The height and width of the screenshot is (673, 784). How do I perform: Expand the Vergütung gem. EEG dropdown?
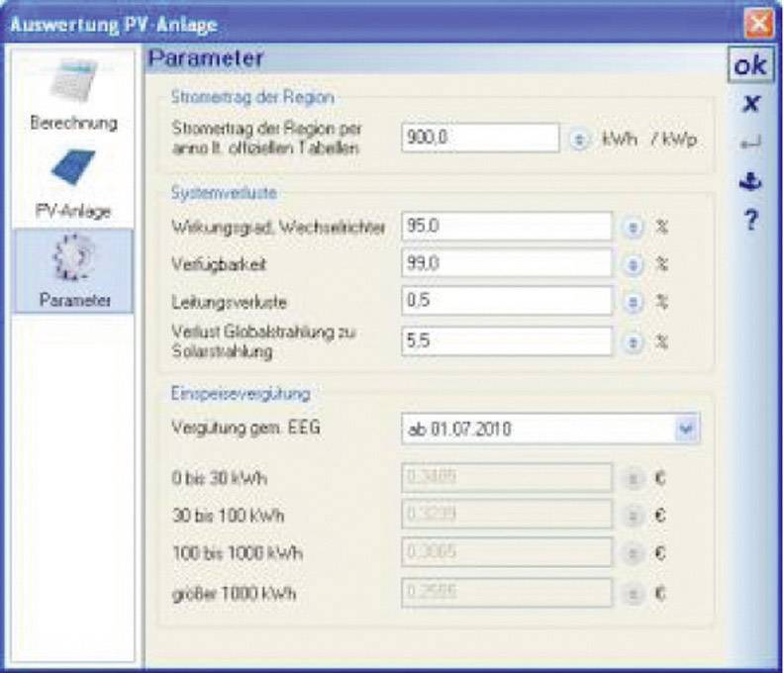(x=686, y=429)
